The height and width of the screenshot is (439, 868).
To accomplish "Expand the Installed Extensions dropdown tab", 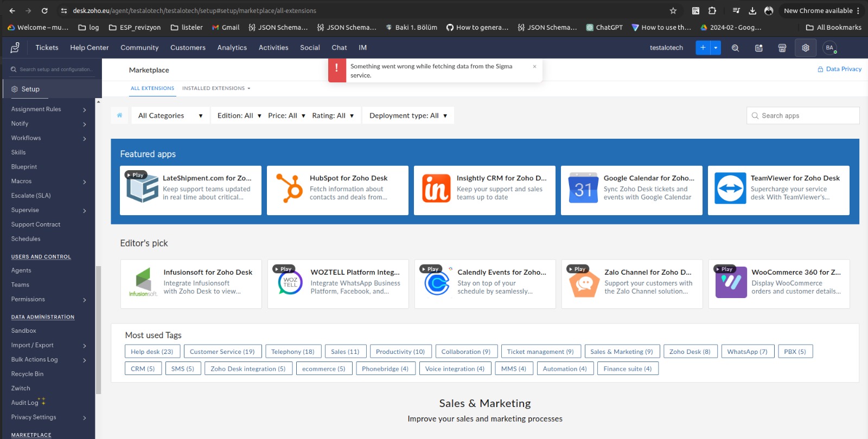I will pos(216,88).
